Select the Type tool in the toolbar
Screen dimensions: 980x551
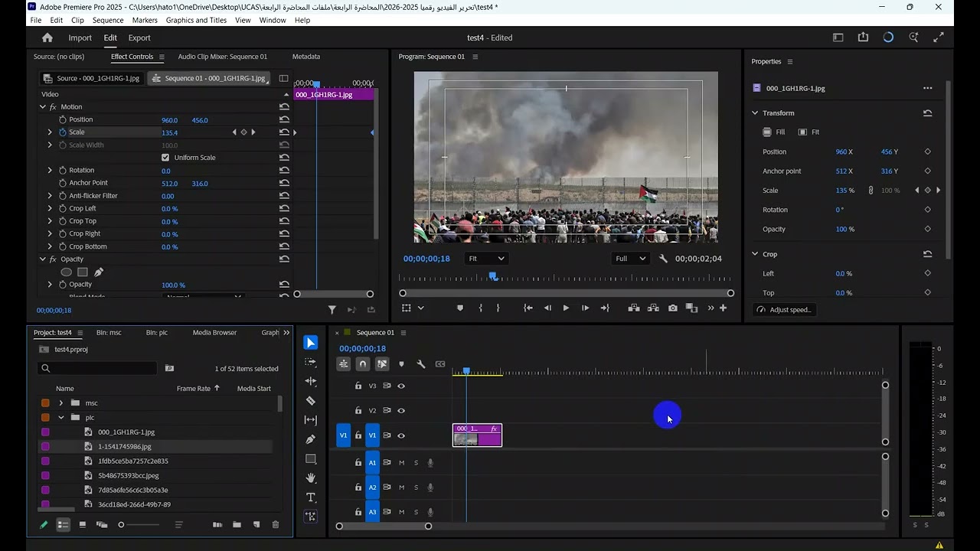coord(310,497)
